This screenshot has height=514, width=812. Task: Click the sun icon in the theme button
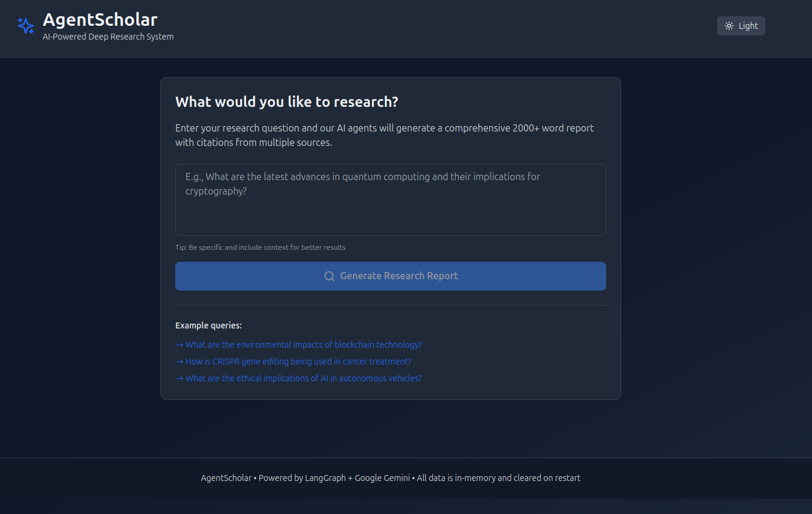[x=729, y=26]
